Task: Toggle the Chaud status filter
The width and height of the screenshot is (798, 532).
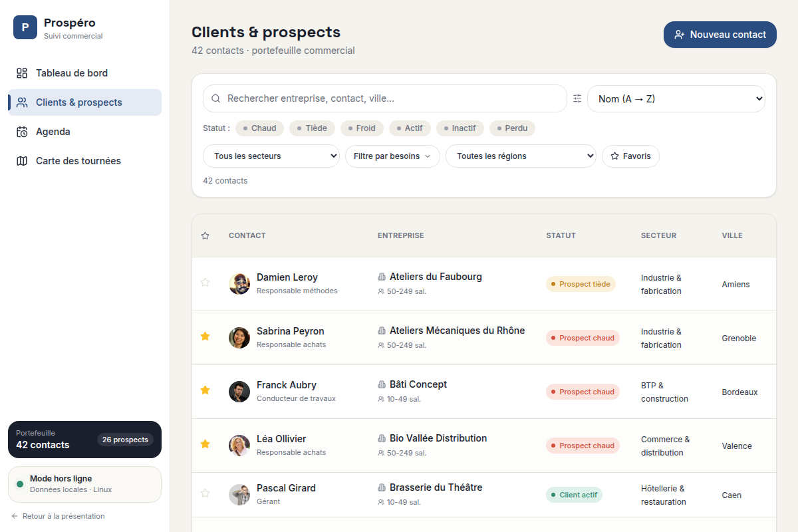Action: [x=259, y=128]
